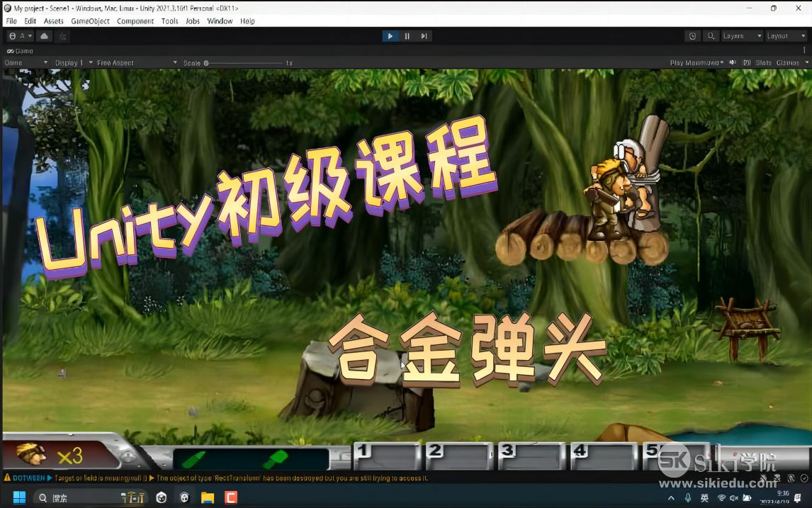
Task: Select the Game view tab
Action: pyautogui.click(x=21, y=51)
